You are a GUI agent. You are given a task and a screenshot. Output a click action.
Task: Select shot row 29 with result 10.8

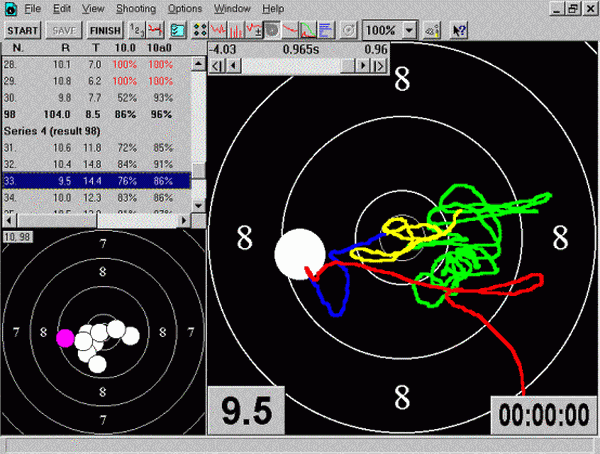click(96, 81)
